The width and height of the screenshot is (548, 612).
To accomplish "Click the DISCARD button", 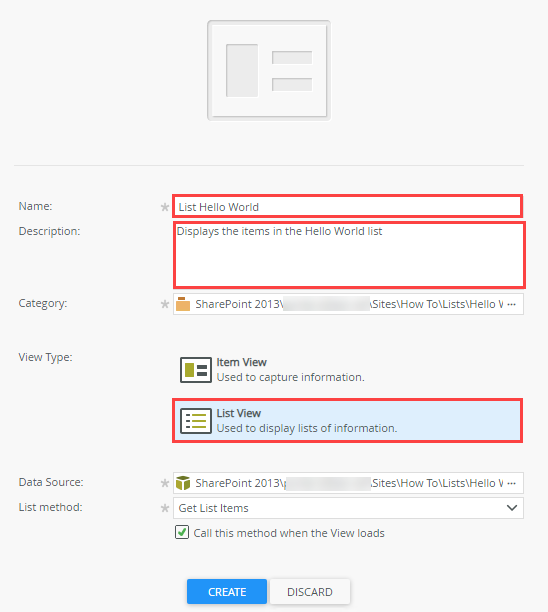I will (310, 592).
